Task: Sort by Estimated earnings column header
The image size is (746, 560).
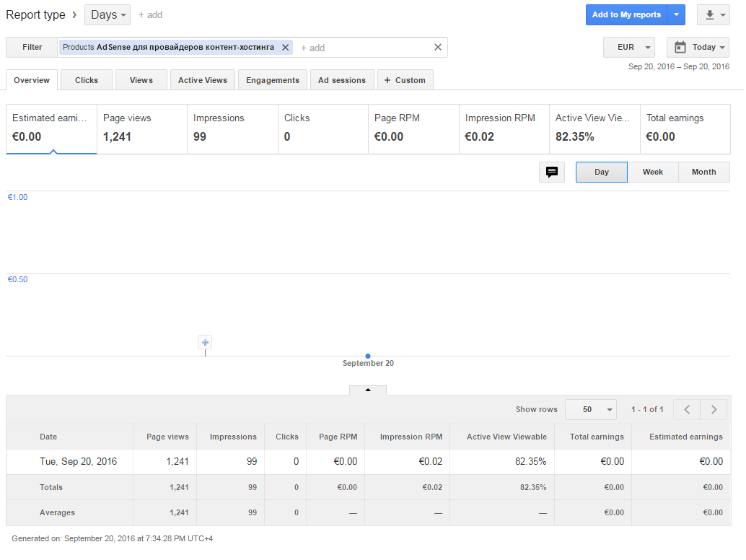Action: pos(685,437)
